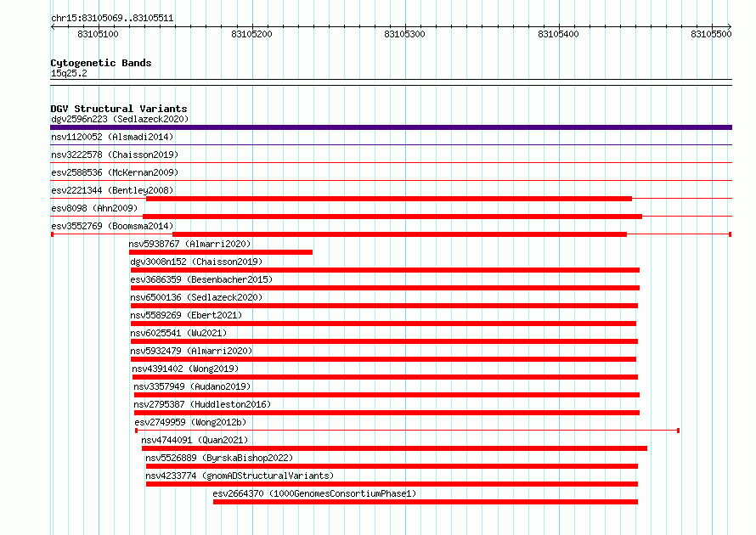Click the DGV Structural Variants track title
Image resolution: width=756 pixels, height=535 pixels.
(x=119, y=109)
